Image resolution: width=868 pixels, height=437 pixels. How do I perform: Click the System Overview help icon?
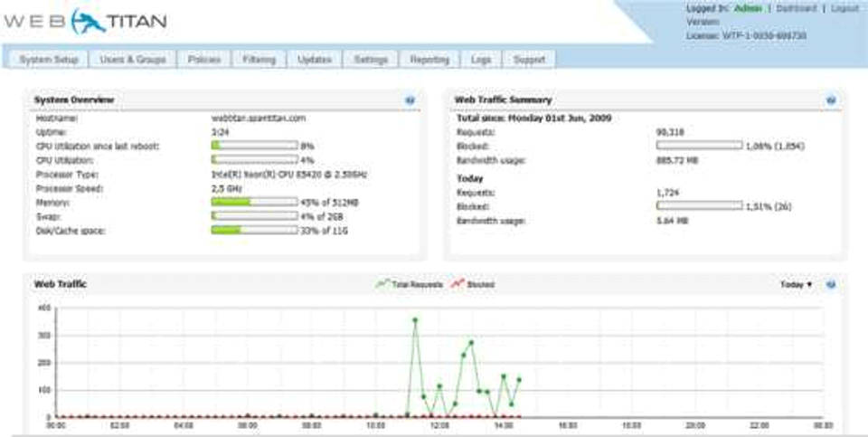[410, 100]
